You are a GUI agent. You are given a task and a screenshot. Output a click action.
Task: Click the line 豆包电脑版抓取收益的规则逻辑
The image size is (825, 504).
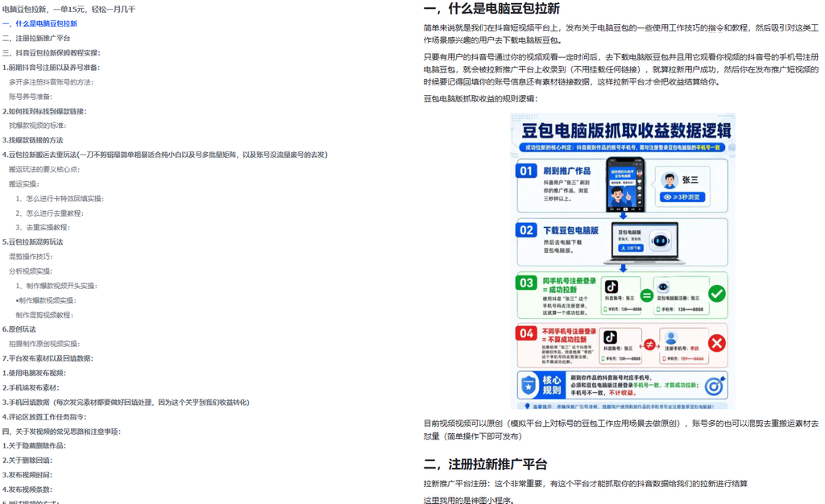click(x=480, y=99)
